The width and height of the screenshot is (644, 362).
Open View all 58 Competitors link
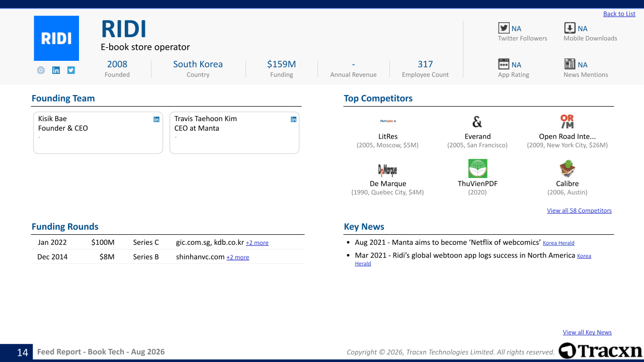579,211
